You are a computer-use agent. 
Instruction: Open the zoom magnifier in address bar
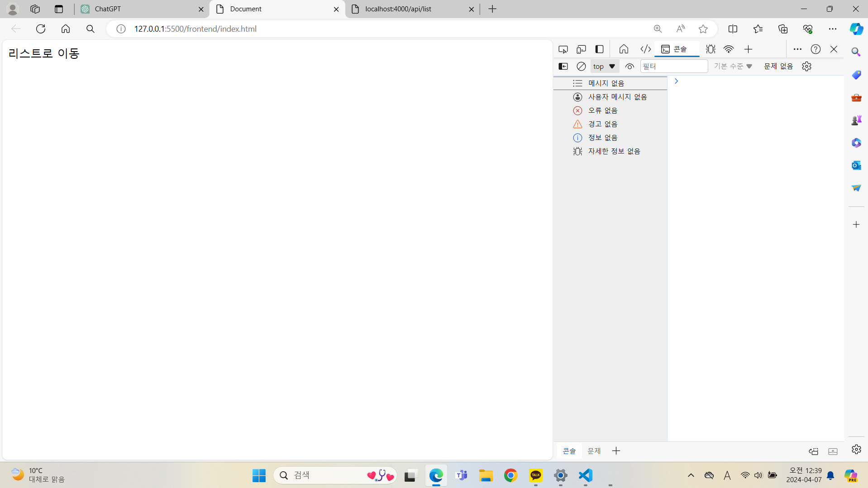click(x=658, y=29)
